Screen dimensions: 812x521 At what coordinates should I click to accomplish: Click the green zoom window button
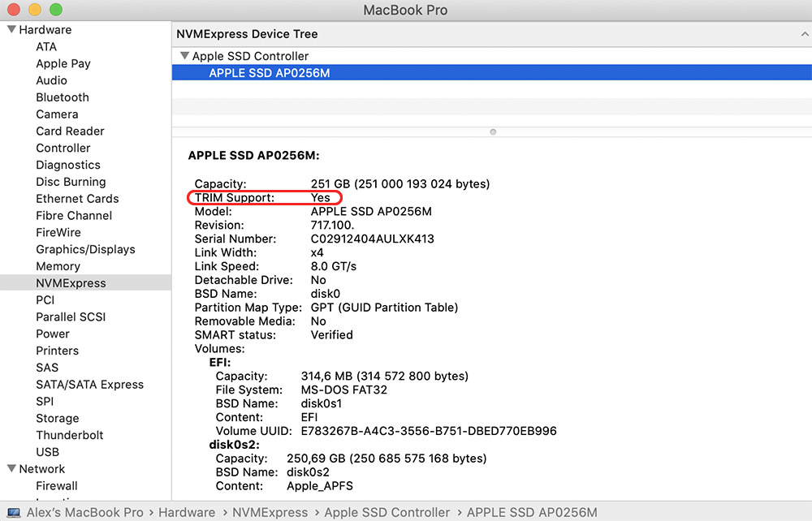[56, 9]
